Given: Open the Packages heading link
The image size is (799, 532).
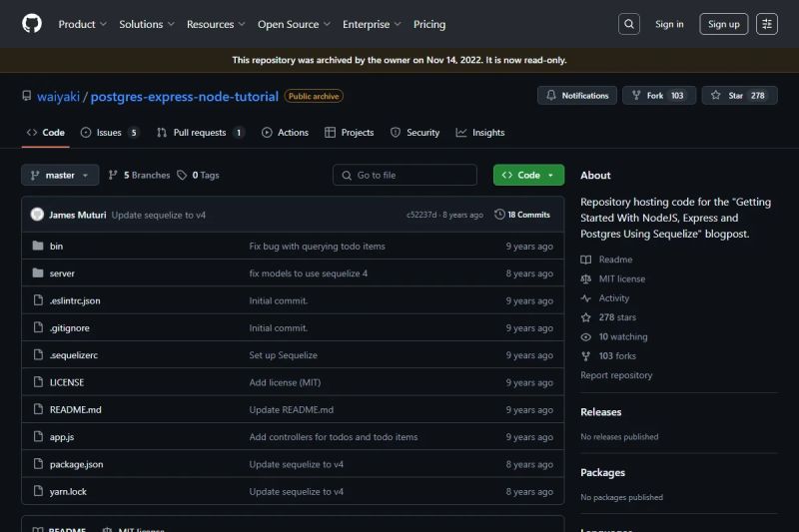Looking at the screenshot, I should [x=602, y=472].
